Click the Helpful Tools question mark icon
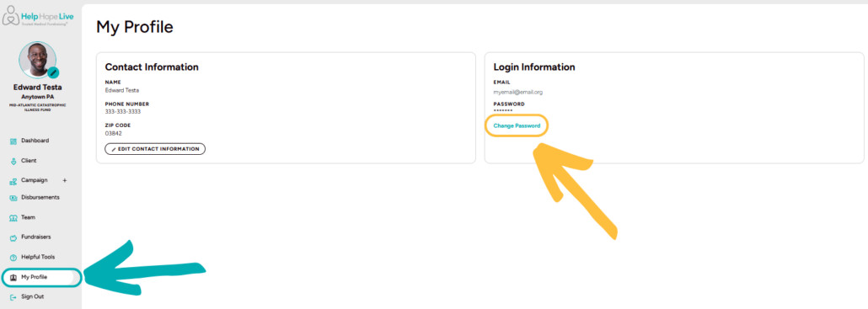The image size is (868, 309). [x=13, y=258]
